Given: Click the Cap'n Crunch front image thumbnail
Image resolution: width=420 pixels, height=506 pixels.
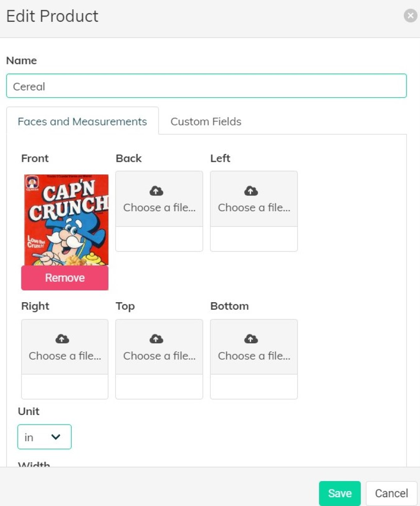Looking at the screenshot, I should tap(65, 220).
